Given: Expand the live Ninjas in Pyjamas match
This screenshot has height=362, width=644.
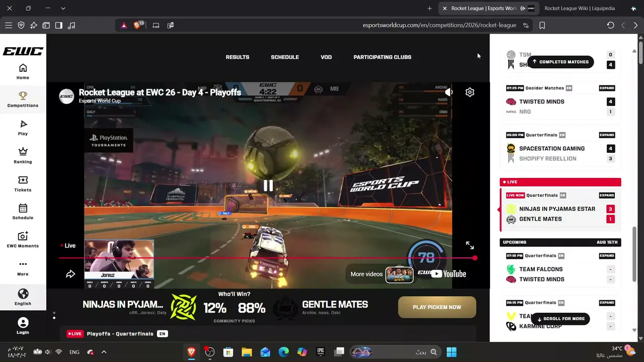Looking at the screenshot, I should point(607,195).
